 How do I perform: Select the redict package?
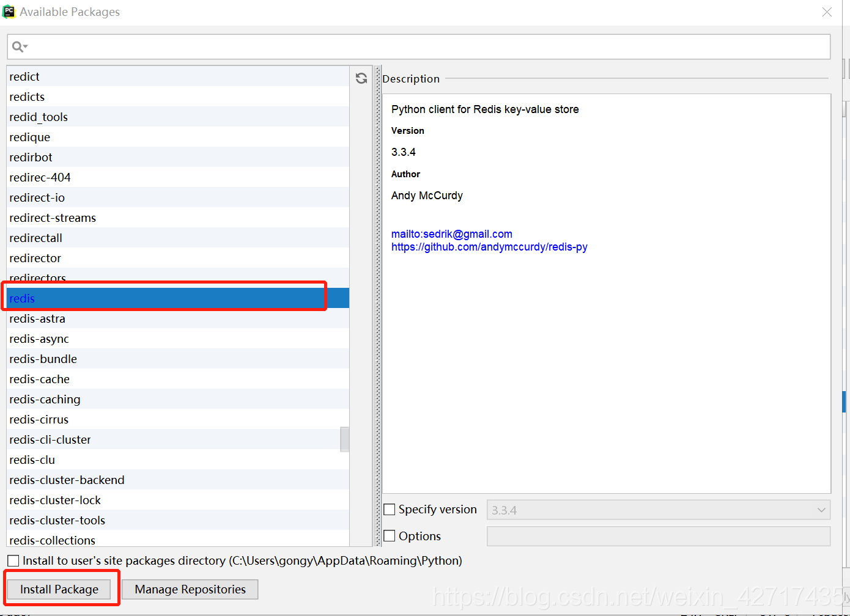pyautogui.click(x=178, y=76)
